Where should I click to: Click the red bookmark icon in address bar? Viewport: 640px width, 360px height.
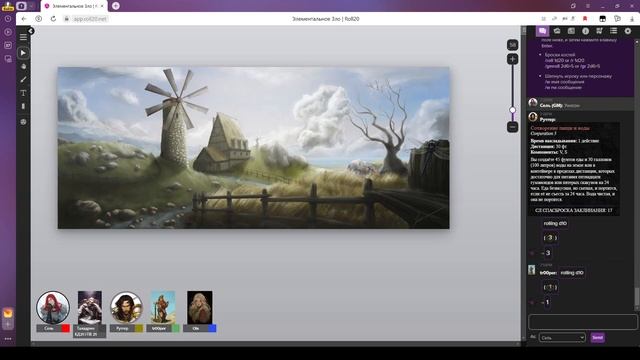tap(585, 19)
